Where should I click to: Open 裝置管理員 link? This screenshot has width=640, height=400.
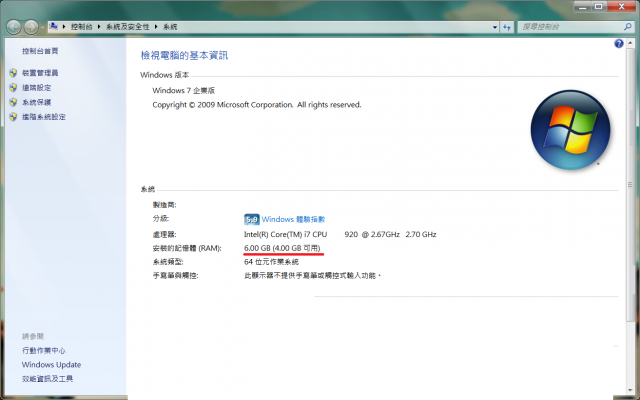pyautogui.click(x=40, y=73)
